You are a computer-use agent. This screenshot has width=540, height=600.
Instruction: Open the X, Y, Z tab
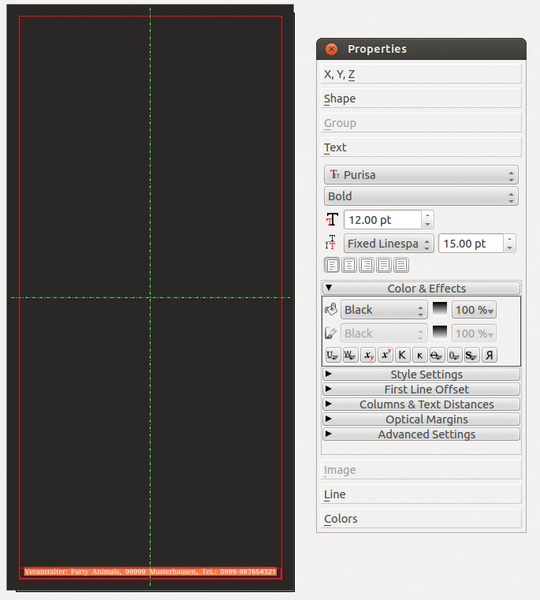click(x=421, y=74)
